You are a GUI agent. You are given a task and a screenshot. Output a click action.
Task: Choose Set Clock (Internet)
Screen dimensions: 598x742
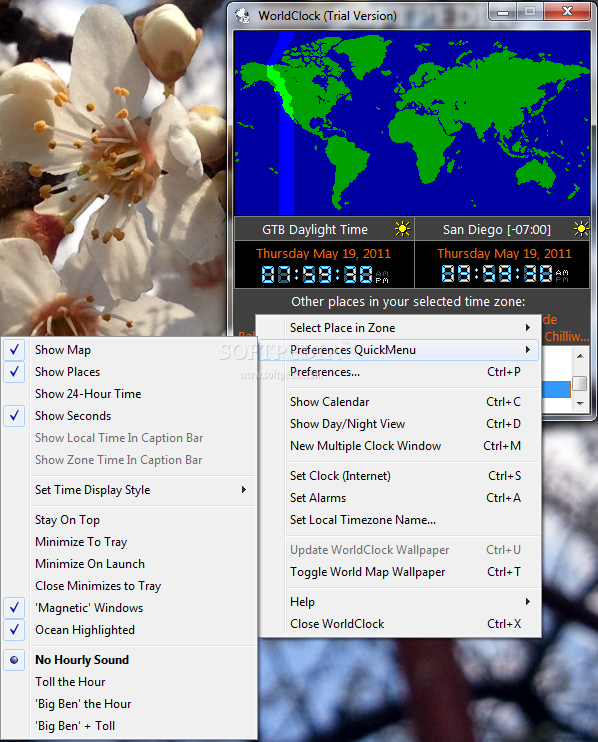click(398, 476)
